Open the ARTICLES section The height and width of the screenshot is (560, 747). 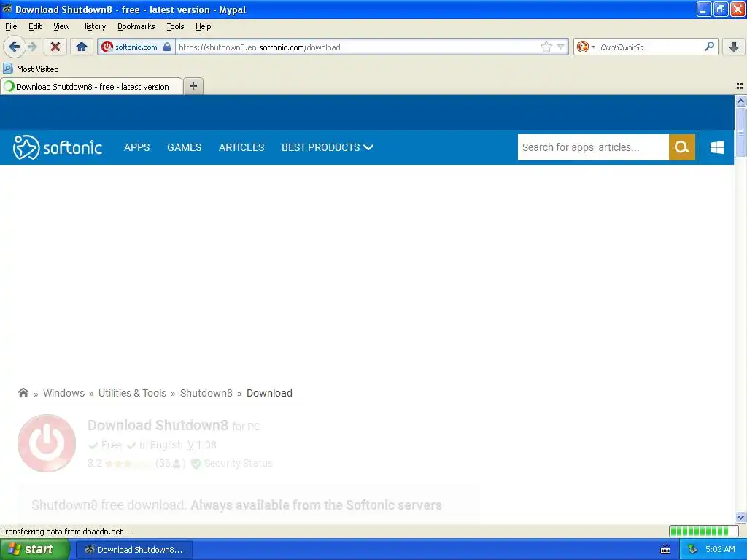point(241,147)
